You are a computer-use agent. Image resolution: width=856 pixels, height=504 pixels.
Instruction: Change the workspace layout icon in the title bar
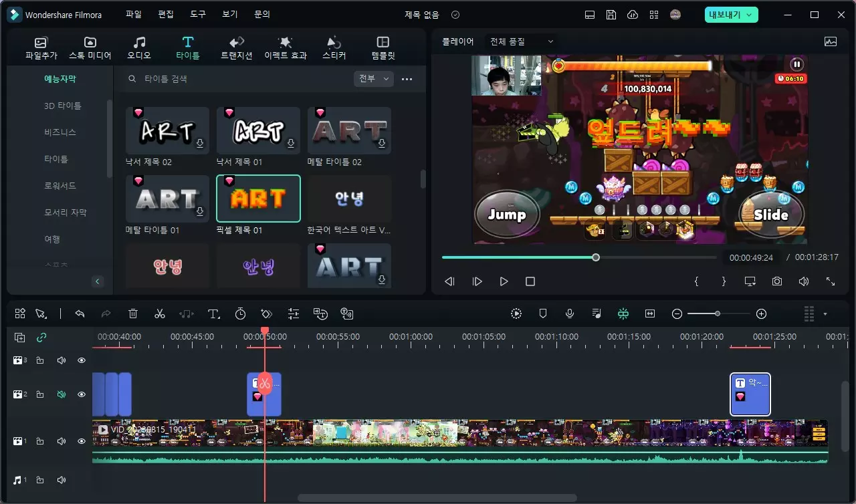tap(589, 15)
